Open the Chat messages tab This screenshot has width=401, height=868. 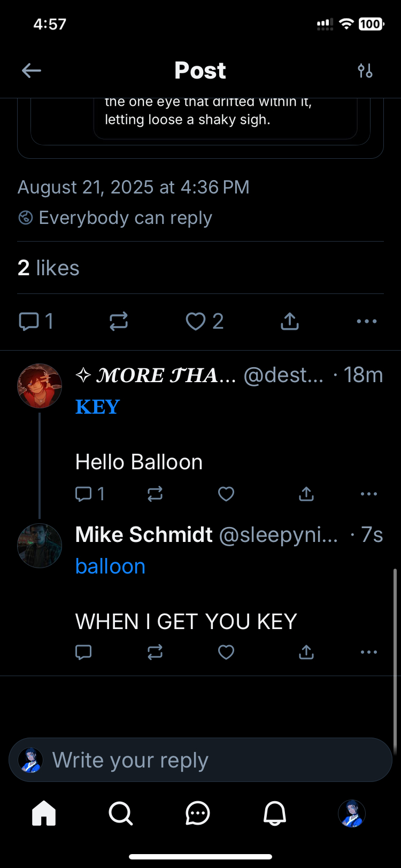click(198, 813)
